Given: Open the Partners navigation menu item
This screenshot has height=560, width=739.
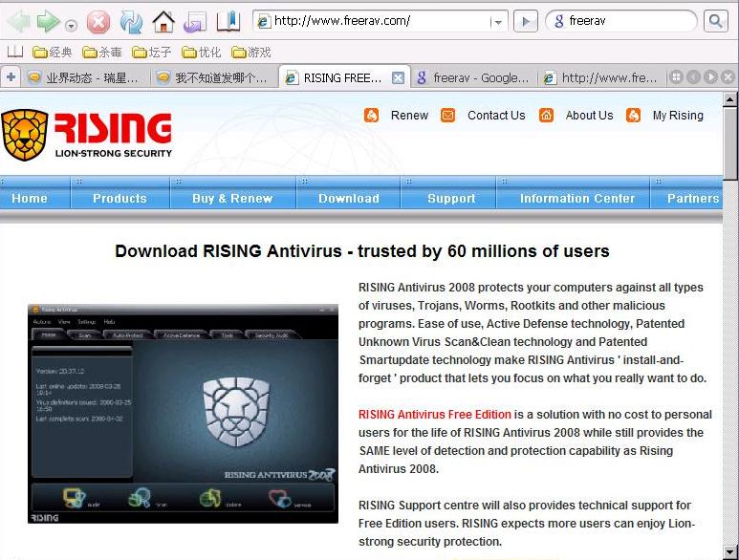Looking at the screenshot, I should click(x=693, y=198).
